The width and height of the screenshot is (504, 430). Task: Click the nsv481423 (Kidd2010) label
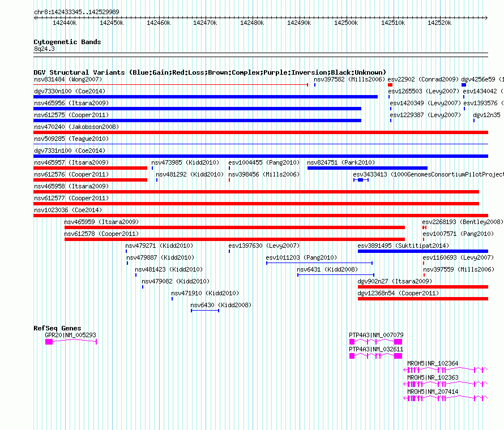[x=169, y=269]
